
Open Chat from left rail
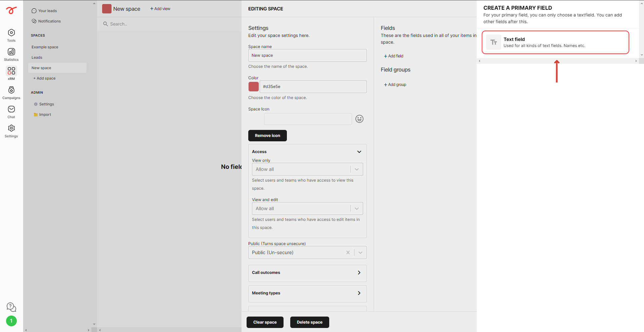[x=11, y=112]
